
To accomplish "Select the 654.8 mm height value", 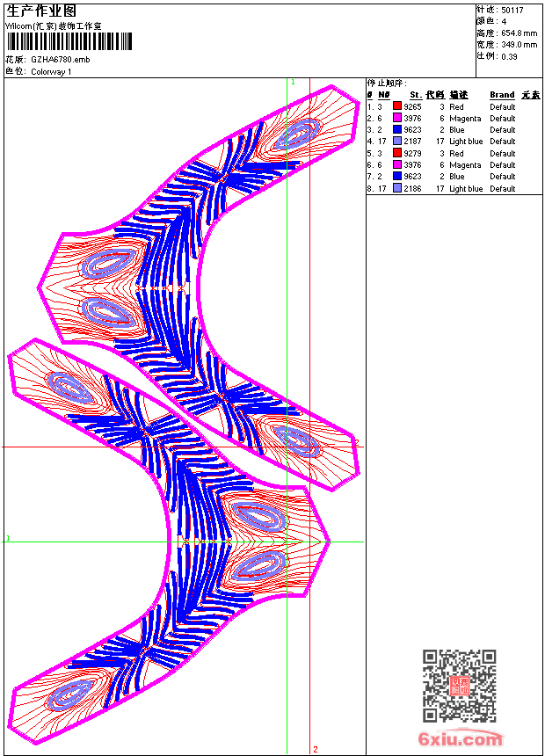I will (519, 33).
